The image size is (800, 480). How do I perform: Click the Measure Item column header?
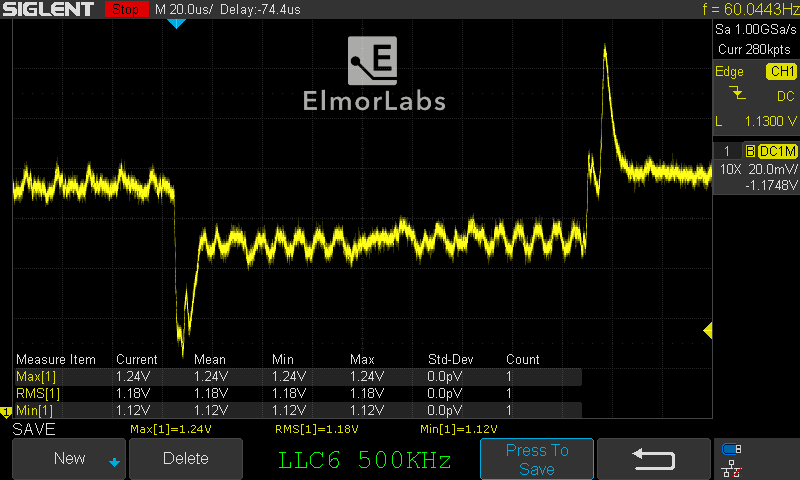[56, 360]
